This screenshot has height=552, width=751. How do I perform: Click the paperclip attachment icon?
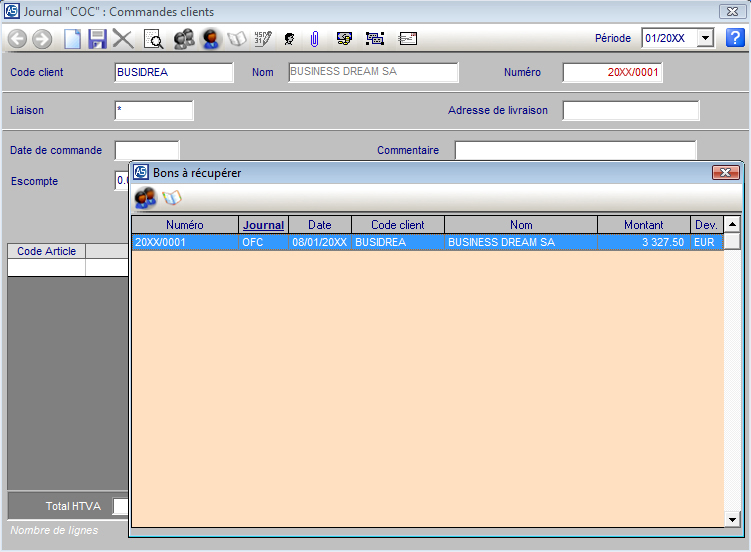[x=314, y=39]
